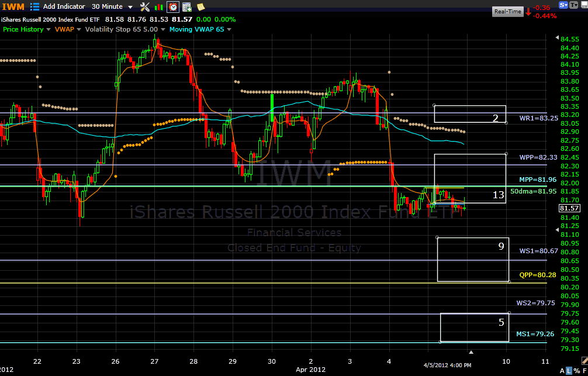Screen dimensions: 588x376
Task: Change the chart type via the candlestick bars icon
Action: (159, 7)
